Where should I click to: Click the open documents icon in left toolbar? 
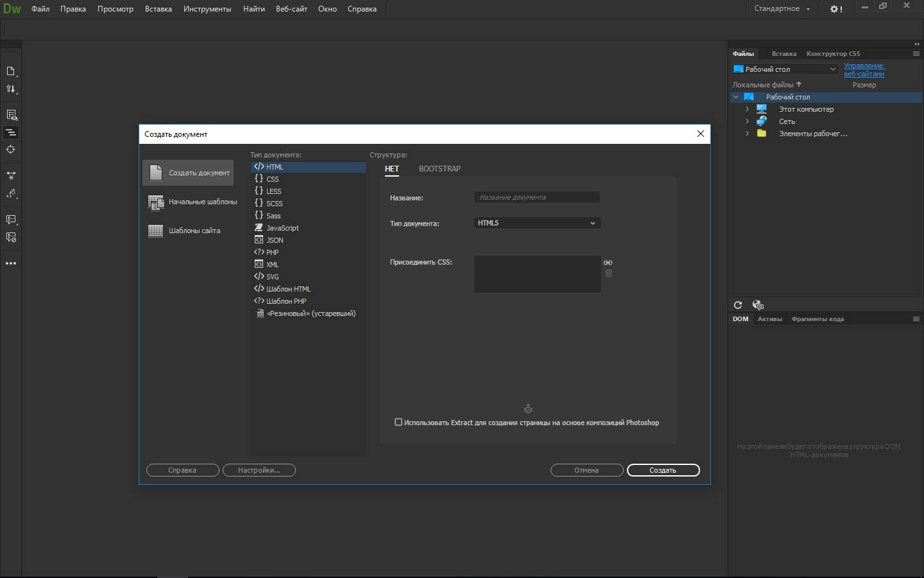[x=11, y=71]
